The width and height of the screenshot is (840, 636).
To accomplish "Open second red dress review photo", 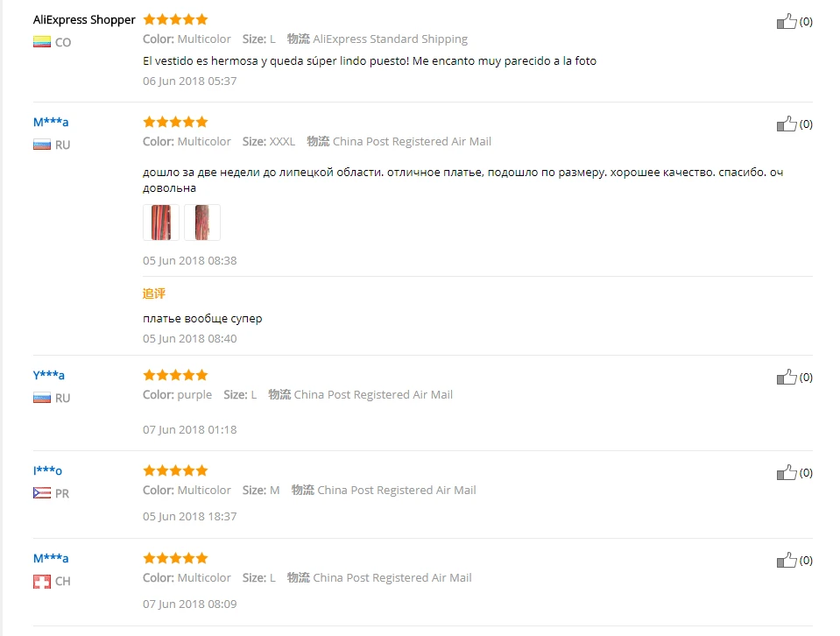I will pyautogui.click(x=202, y=223).
